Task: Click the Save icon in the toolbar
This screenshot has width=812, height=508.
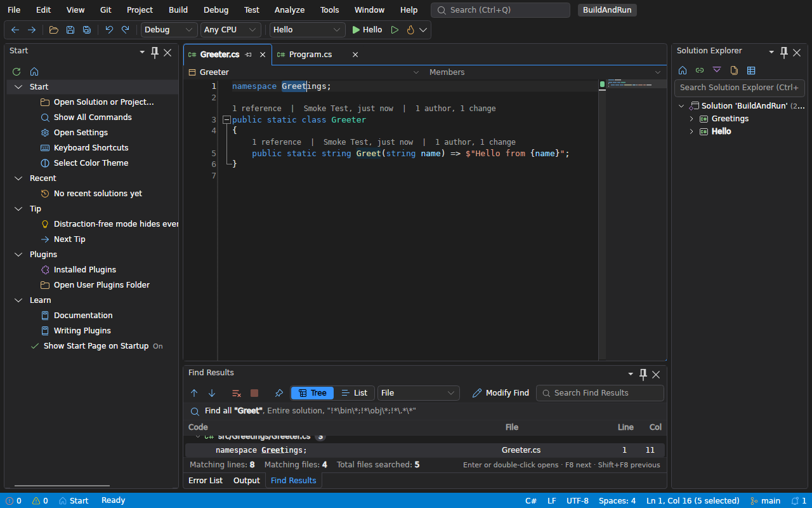Action: pyautogui.click(x=70, y=30)
